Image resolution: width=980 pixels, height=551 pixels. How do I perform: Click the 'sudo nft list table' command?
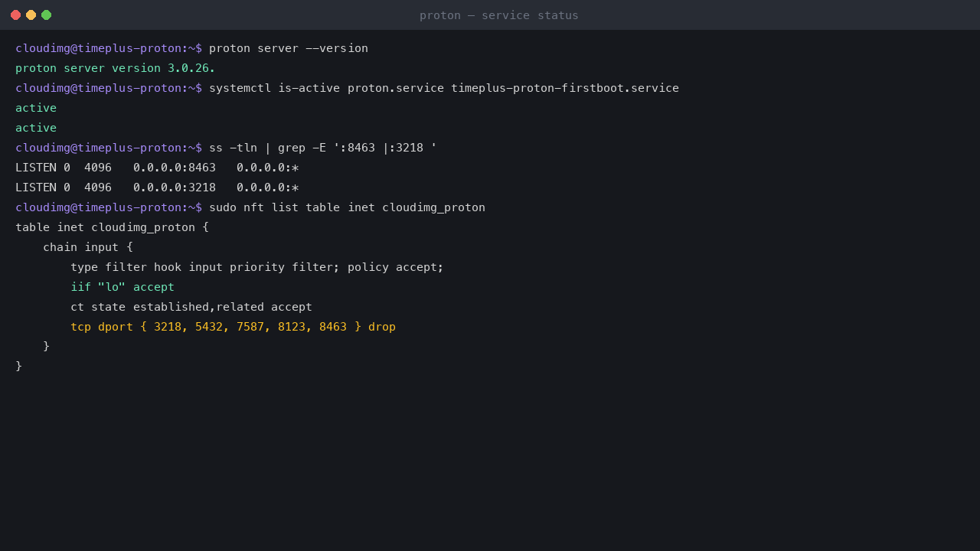point(347,207)
